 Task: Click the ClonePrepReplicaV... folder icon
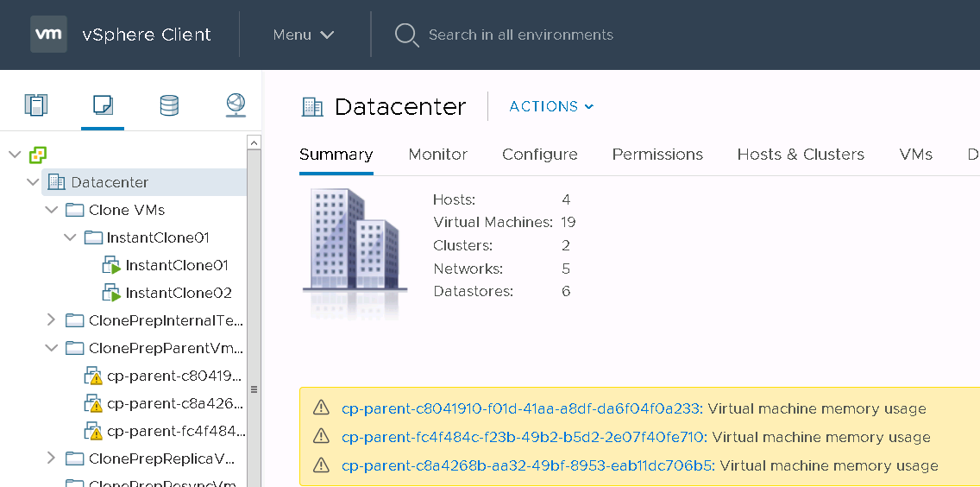(x=74, y=459)
